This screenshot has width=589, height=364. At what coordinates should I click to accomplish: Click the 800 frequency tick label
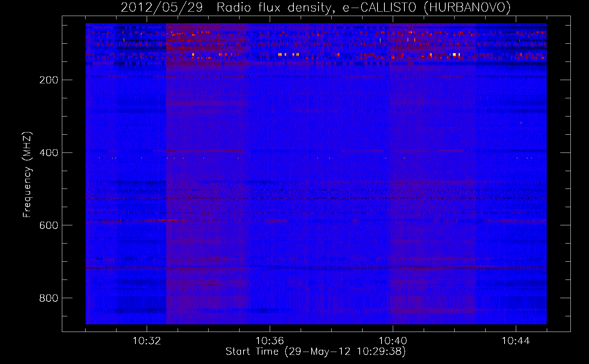click(49, 298)
